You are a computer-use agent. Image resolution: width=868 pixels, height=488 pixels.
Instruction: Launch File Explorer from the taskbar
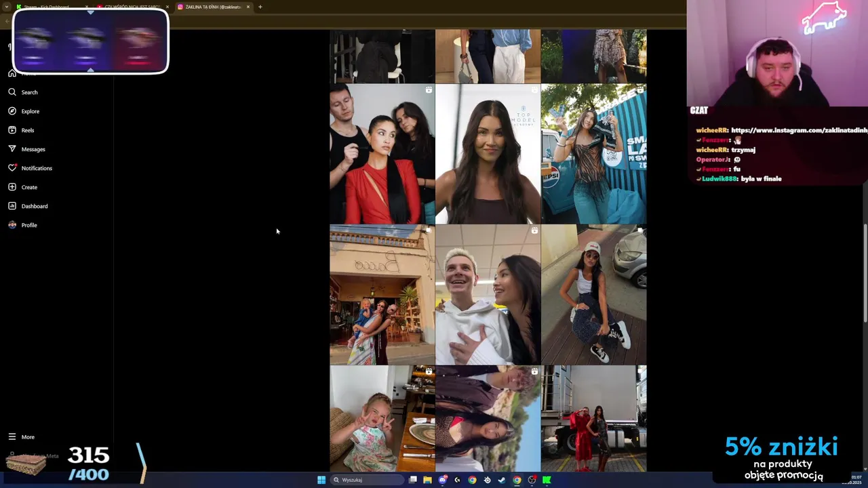click(427, 480)
